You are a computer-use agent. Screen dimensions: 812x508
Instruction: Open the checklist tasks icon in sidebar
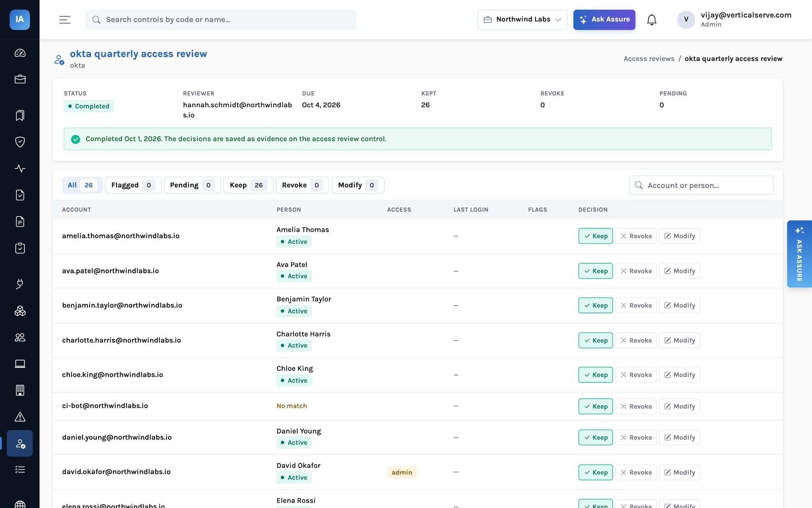(x=20, y=470)
